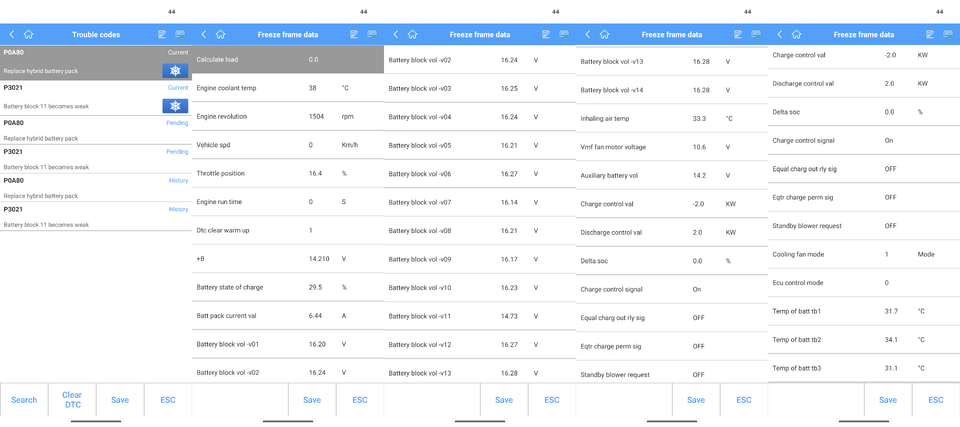Tap the edit icon on the screen showing Ecu control mode
This screenshot has height=427, width=960.
[x=930, y=34]
